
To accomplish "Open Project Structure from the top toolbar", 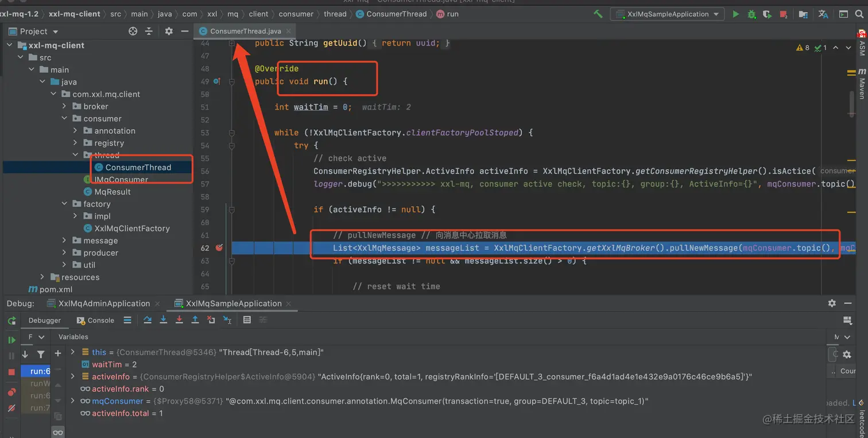I will tap(803, 14).
